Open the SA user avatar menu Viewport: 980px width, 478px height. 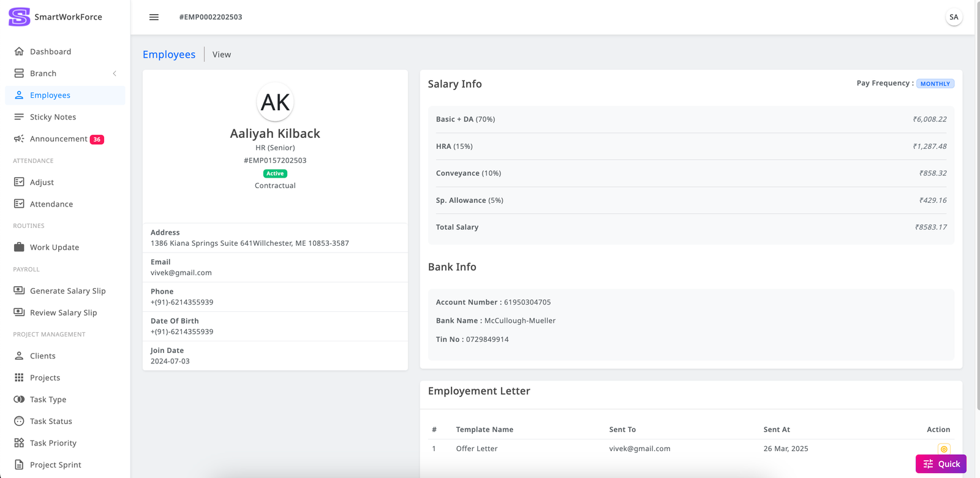954,17
